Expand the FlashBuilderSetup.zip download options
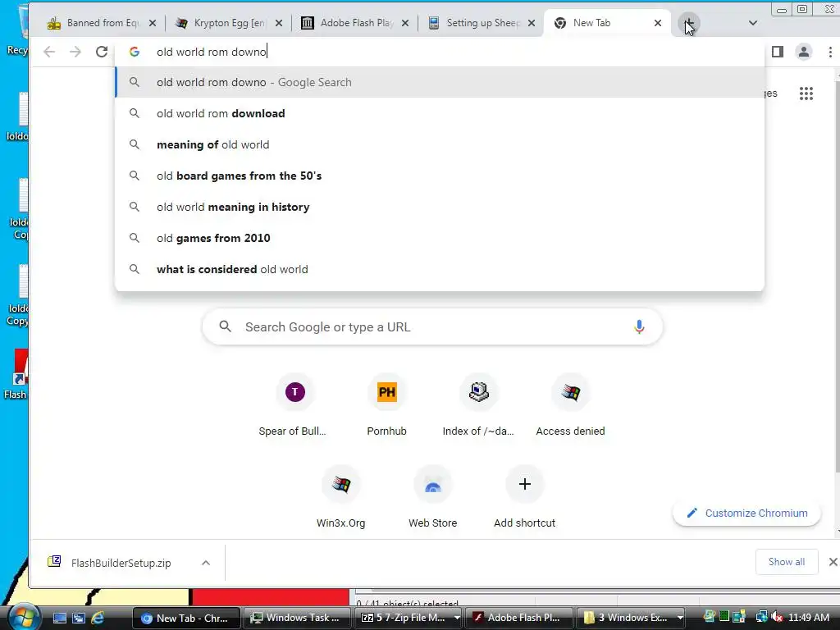This screenshot has width=840, height=630. (x=206, y=563)
